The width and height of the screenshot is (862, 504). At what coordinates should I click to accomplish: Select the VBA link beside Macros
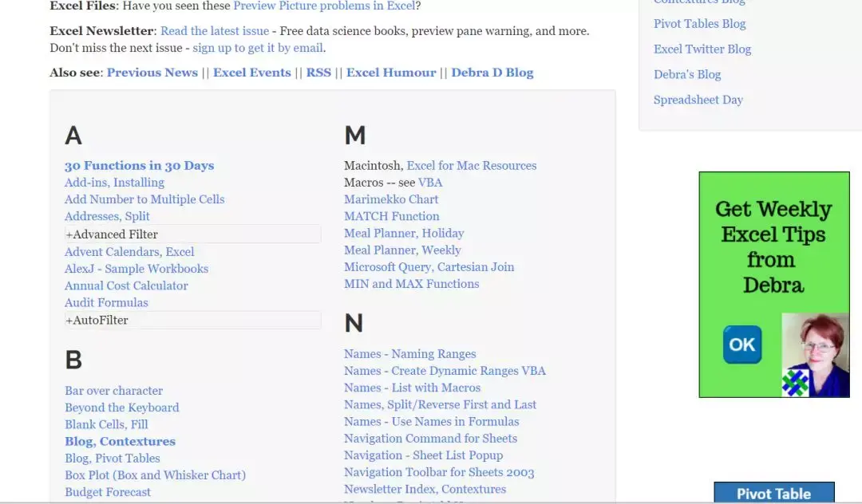(430, 183)
